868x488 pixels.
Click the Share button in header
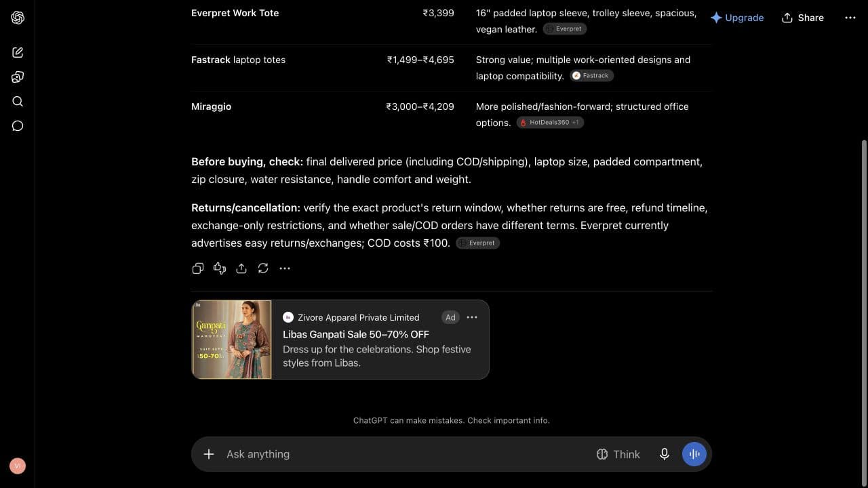[x=803, y=18]
